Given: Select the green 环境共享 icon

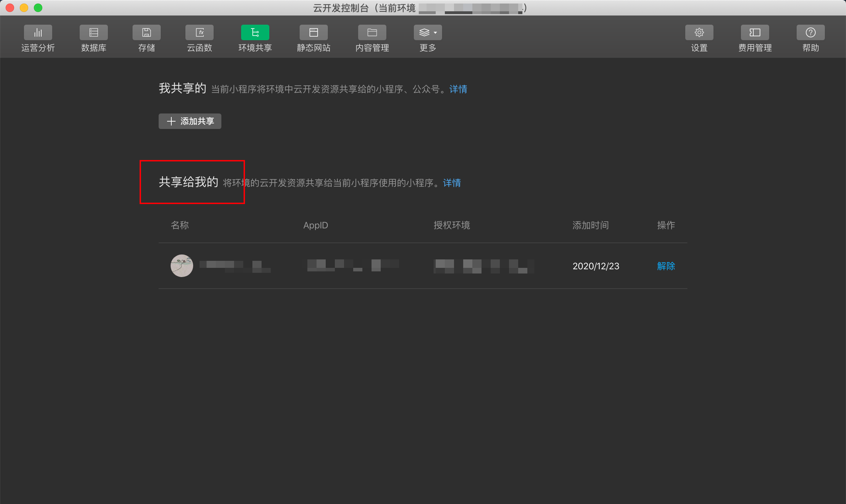Looking at the screenshot, I should point(255,32).
